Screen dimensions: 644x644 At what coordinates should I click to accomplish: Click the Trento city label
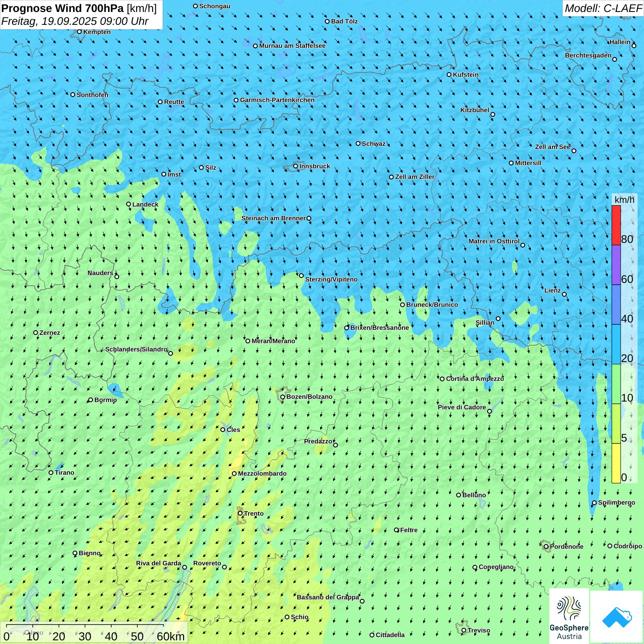pyautogui.click(x=254, y=513)
